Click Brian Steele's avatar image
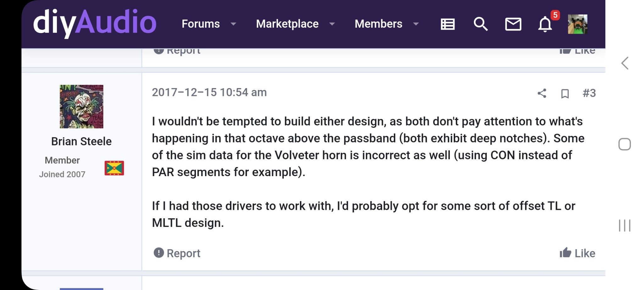The height and width of the screenshot is (290, 644). click(81, 106)
